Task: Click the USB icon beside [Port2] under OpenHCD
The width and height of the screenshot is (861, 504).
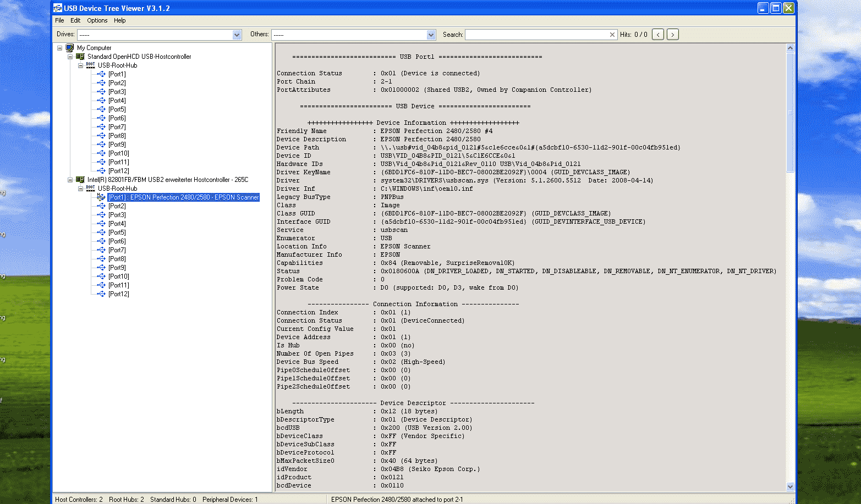Action: coord(101,83)
